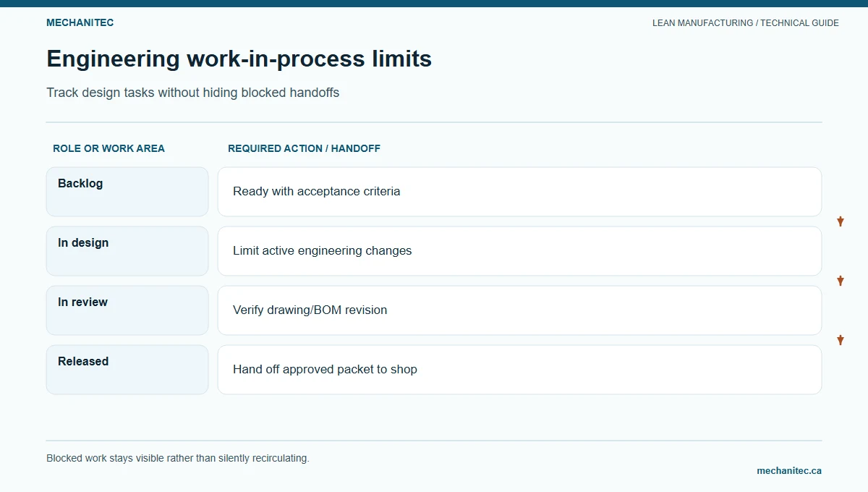Click the REQUIRED ACTION / HANDOFF column header
This screenshot has height=492, width=868.
click(x=304, y=148)
